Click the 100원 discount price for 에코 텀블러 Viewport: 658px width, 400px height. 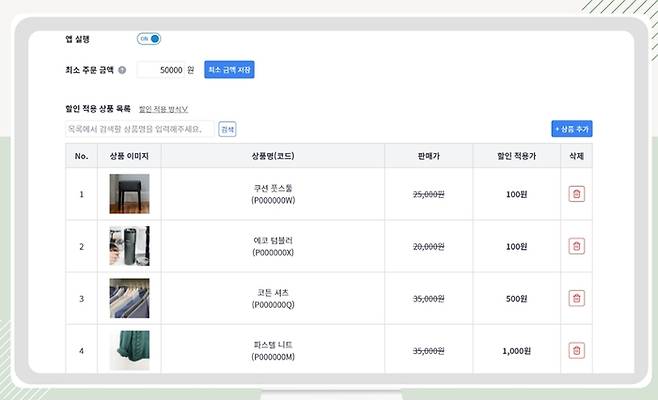(517, 247)
